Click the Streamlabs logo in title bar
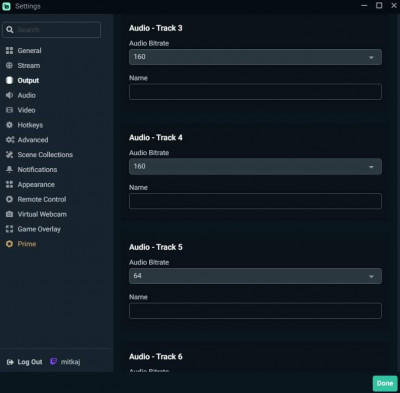400x393 pixels. click(x=6, y=6)
